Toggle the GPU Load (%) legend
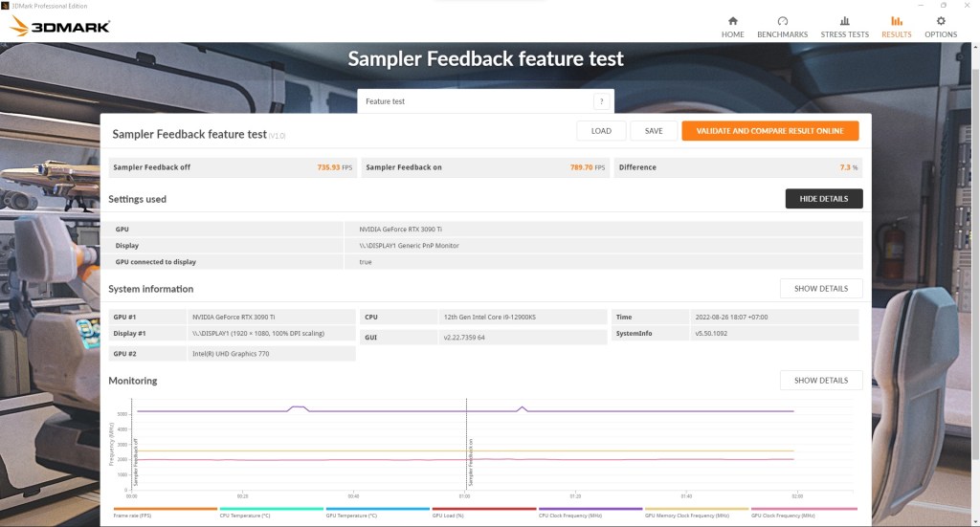The width and height of the screenshot is (980, 527). click(x=483, y=512)
